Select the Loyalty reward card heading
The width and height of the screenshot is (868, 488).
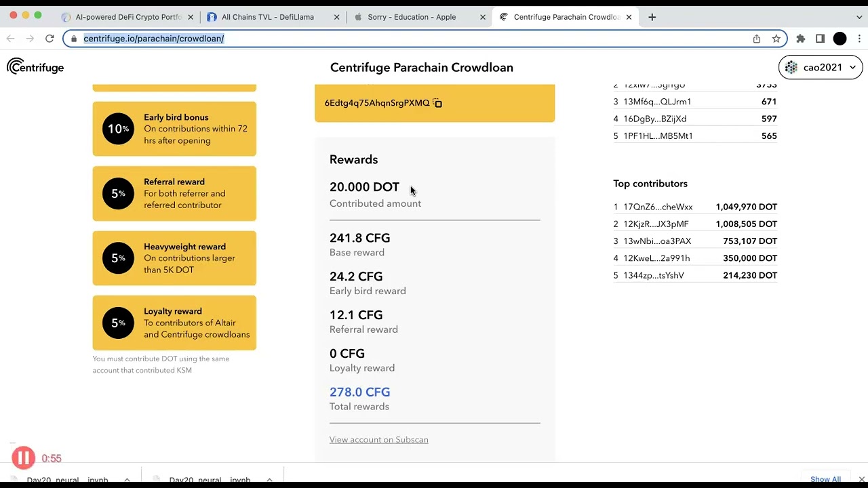tap(173, 311)
